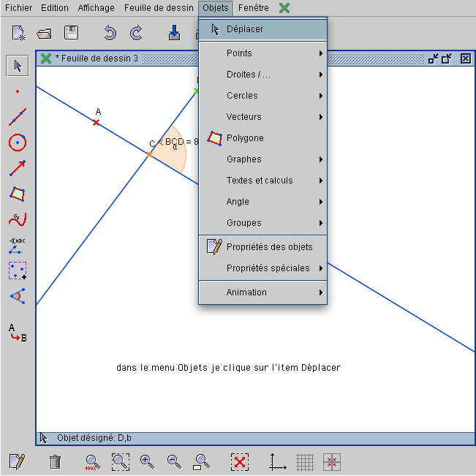Click the trash can delete icon
The image size is (476, 476).
click(55, 461)
